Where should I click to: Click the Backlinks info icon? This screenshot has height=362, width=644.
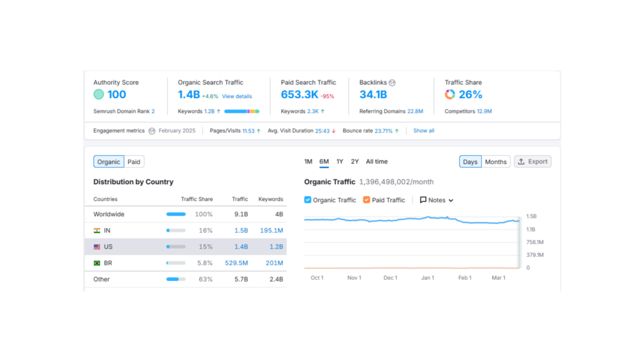coord(392,82)
